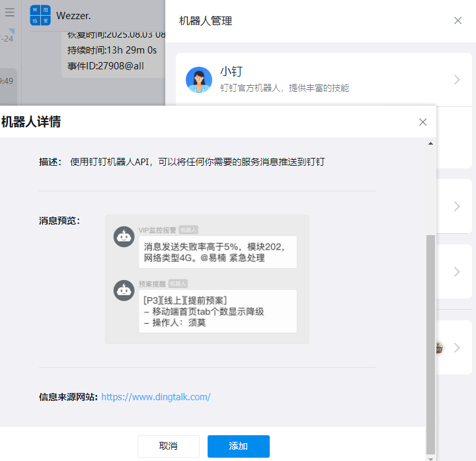Click the [P3][线上][提前预案] preview message
This screenshot has height=461, width=476.
pyautogui.click(x=218, y=312)
